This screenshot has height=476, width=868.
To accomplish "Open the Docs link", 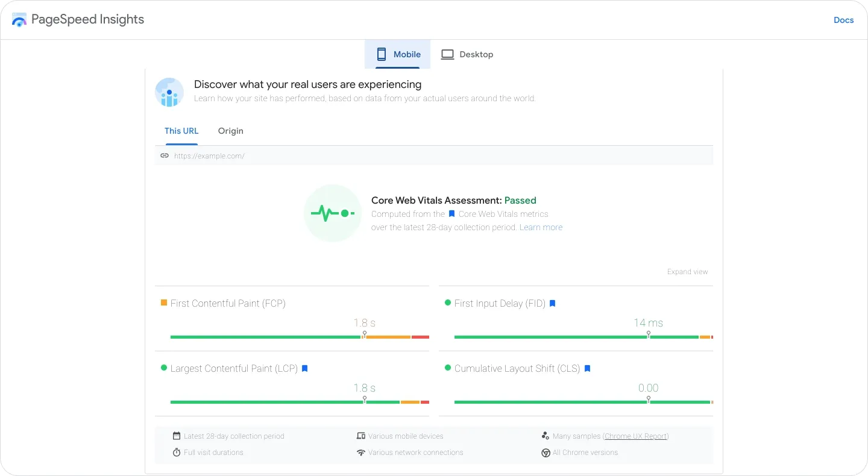I will pos(843,20).
